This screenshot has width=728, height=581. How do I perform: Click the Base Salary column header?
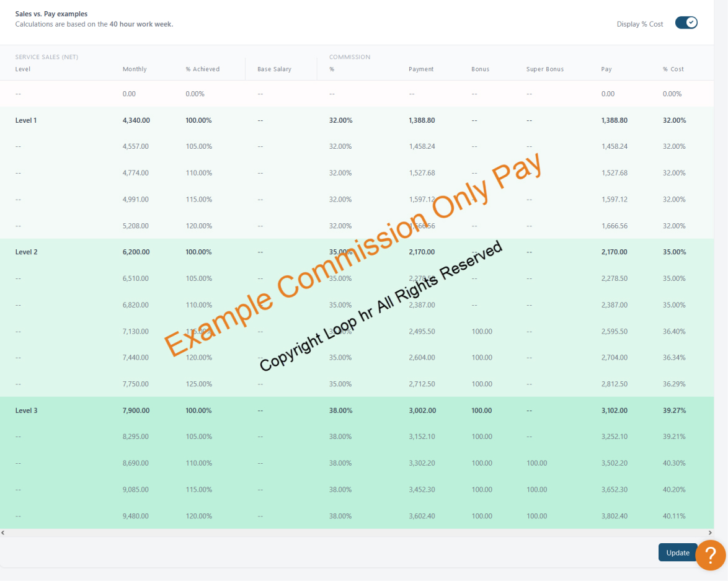(274, 69)
